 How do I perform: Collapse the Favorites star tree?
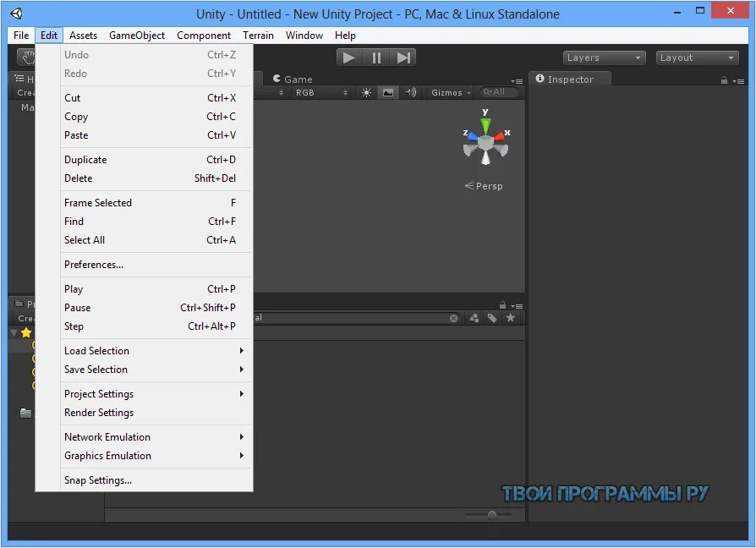pos(14,332)
